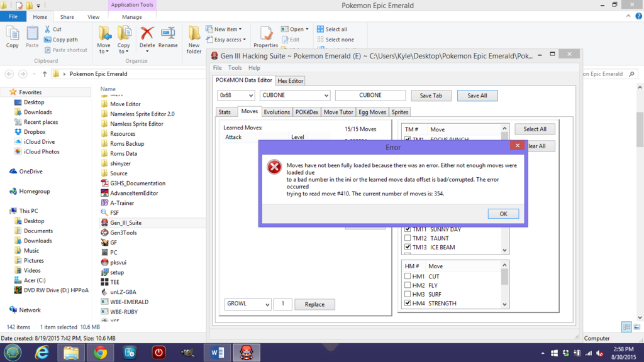Image resolution: width=644 pixels, height=362 pixels.
Task: Select the AdvanceItemEditor file icon
Action: [105, 193]
